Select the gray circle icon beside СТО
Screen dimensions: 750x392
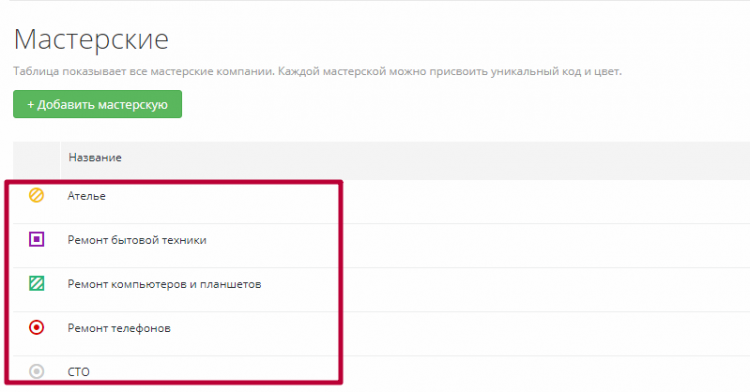(36, 371)
